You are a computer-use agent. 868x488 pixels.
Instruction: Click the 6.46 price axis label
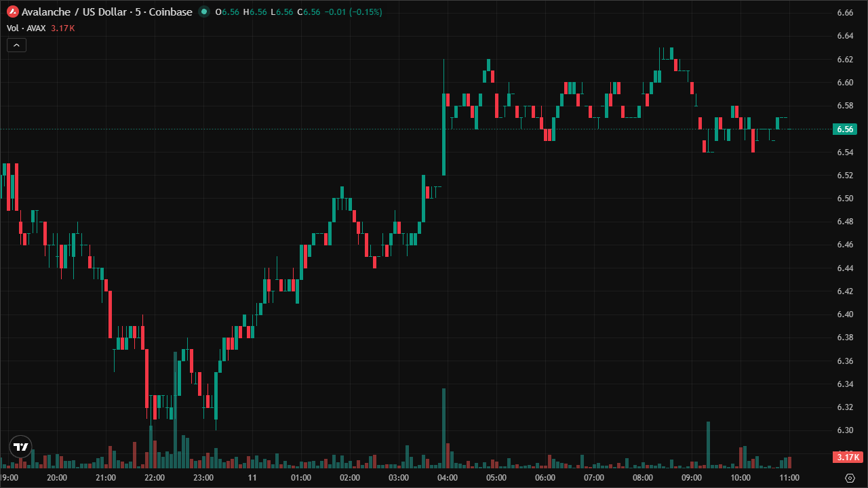[x=845, y=245]
